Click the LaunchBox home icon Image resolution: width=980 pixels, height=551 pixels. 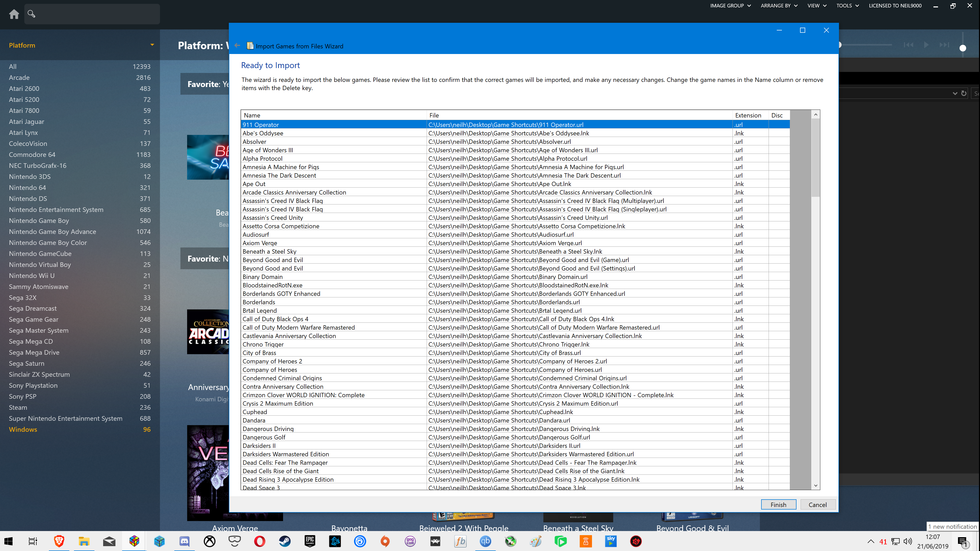14,14
